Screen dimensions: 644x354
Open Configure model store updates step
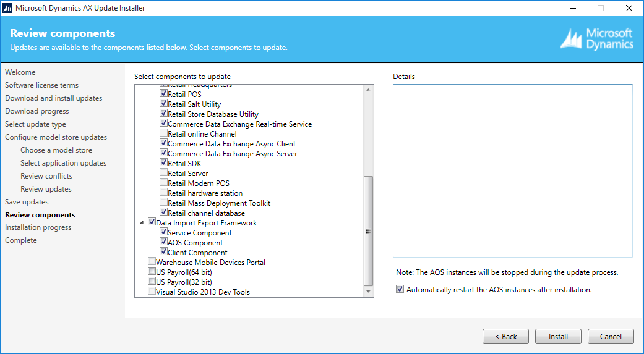56,137
